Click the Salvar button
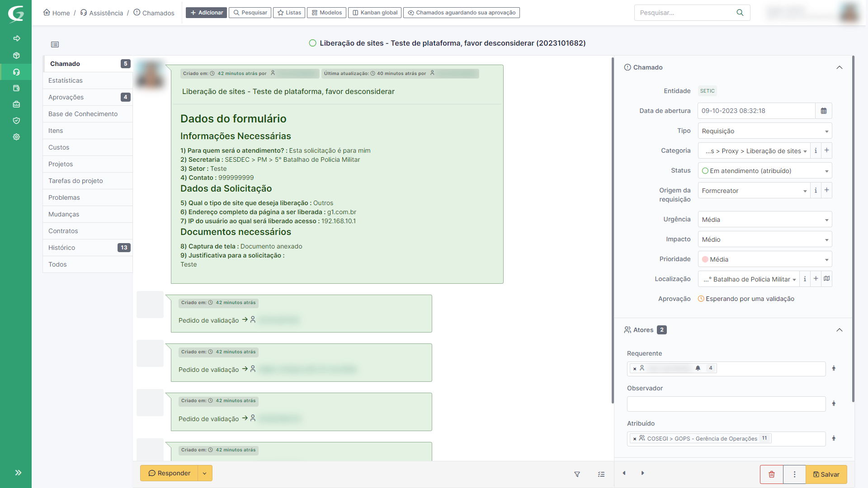Image resolution: width=868 pixels, height=488 pixels. (x=826, y=474)
